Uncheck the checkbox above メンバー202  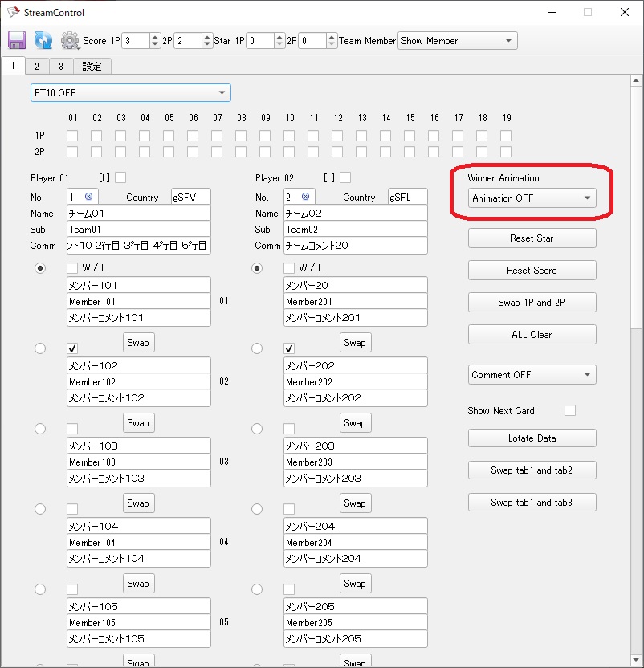[x=289, y=348]
